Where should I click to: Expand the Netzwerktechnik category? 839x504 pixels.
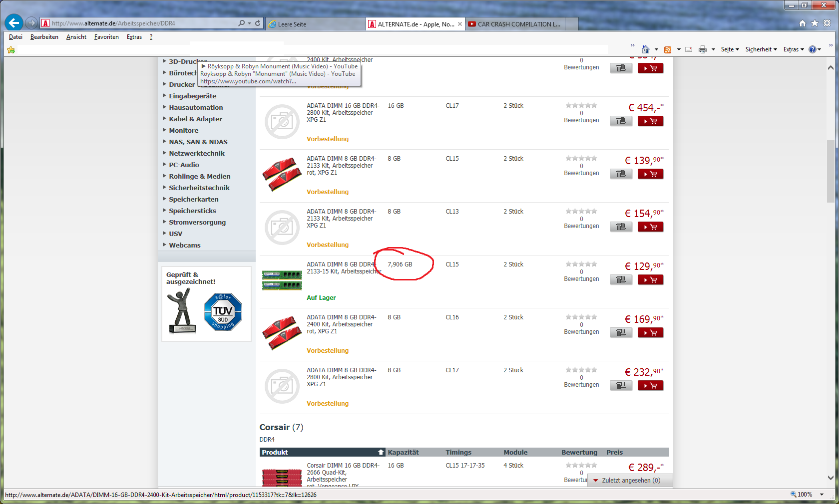click(164, 153)
